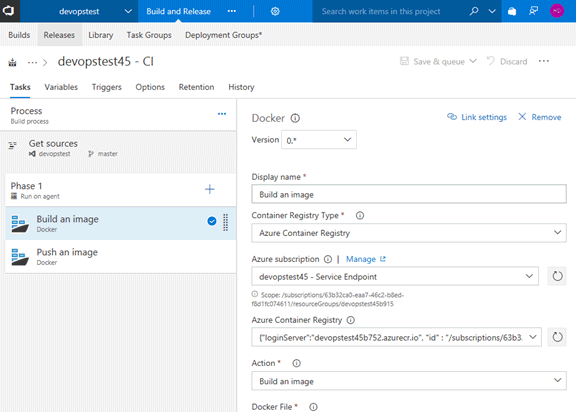576x412 pixels.
Task: Open the Action dropdown
Action: pos(408,381)
